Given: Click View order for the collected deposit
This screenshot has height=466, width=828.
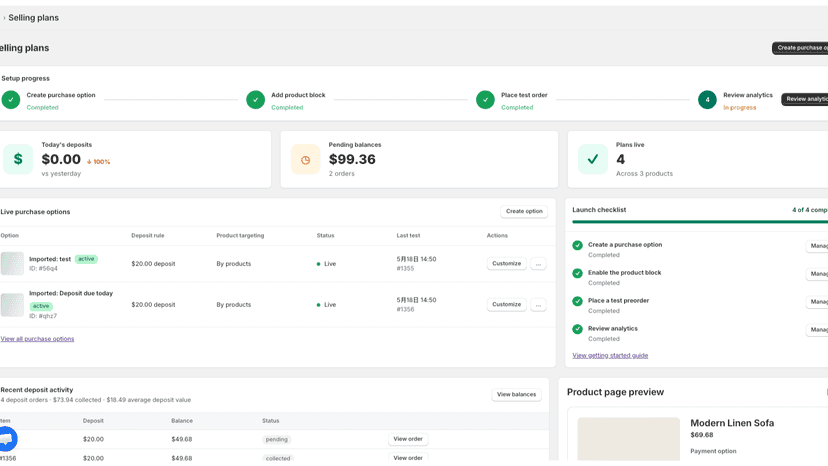Looking at the screenshot, I should 408,458.
